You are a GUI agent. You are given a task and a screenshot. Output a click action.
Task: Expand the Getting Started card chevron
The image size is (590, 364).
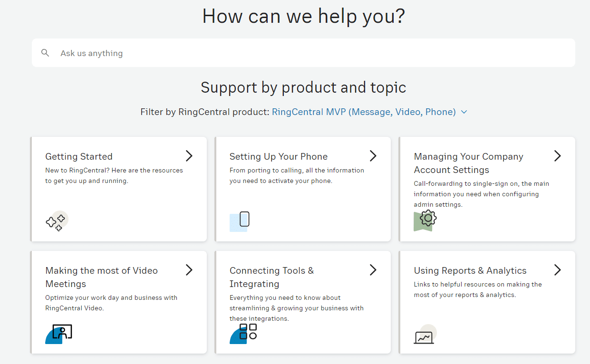click(x=189, y=155)
